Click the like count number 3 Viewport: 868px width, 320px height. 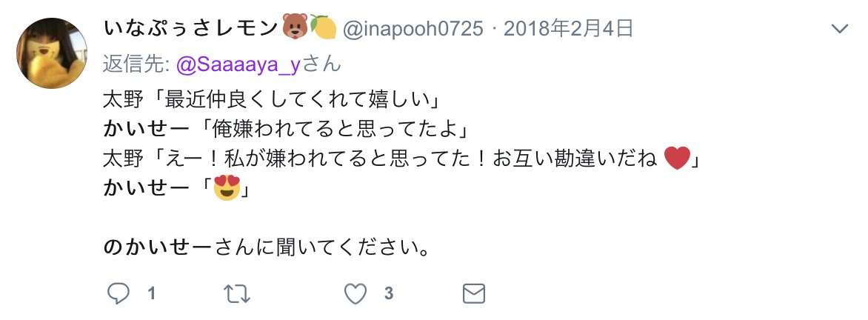pos(389,293)
